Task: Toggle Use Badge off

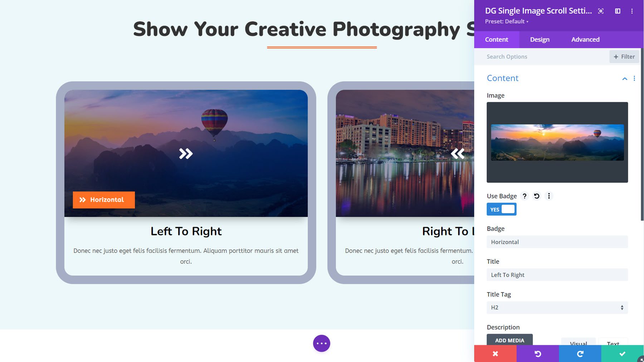Action: [x=501, y=209]
